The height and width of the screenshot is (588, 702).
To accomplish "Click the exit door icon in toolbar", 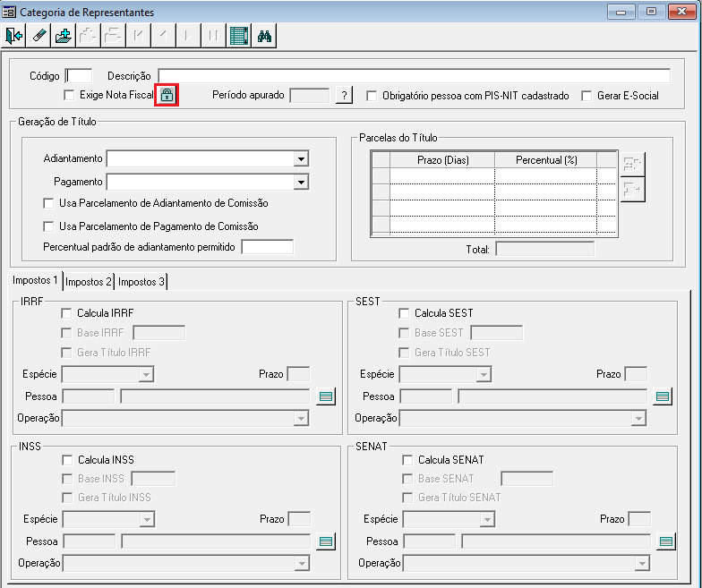I will 14,36.
